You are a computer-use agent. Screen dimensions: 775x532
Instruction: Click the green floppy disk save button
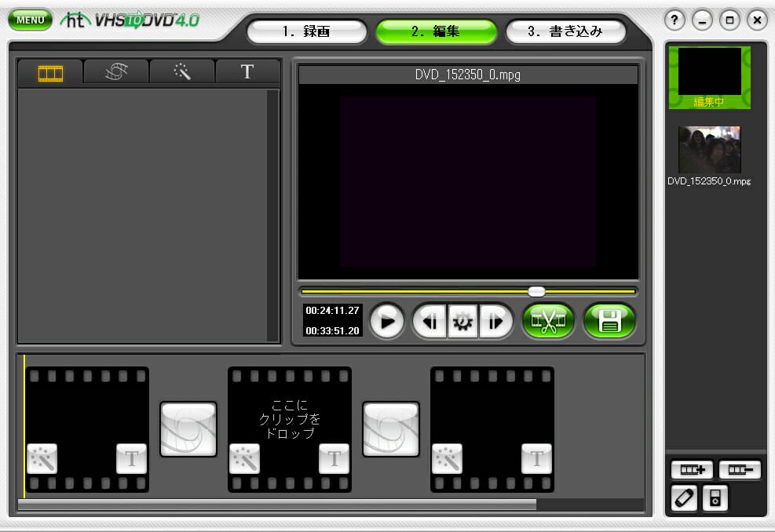tap(609, 321)
